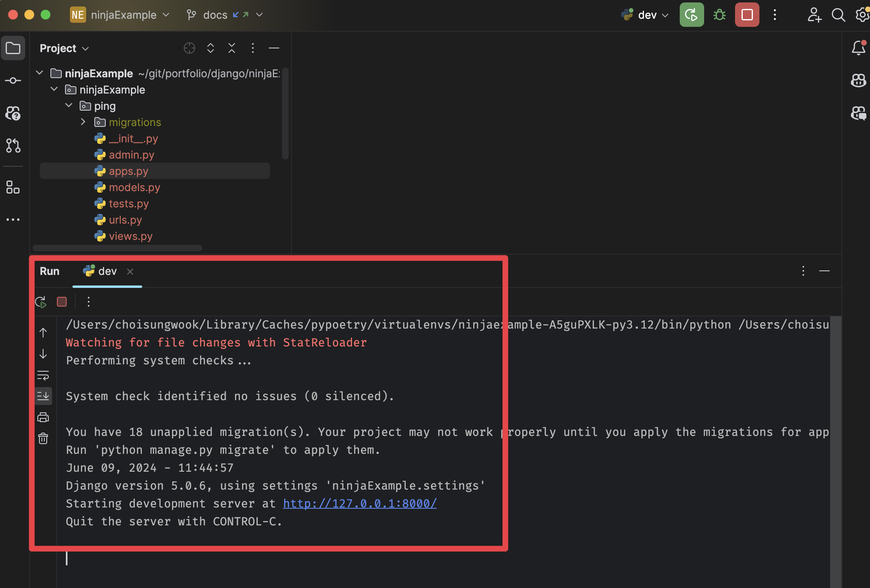Print the console output
870x588 pixels.
tap(43, 417)
